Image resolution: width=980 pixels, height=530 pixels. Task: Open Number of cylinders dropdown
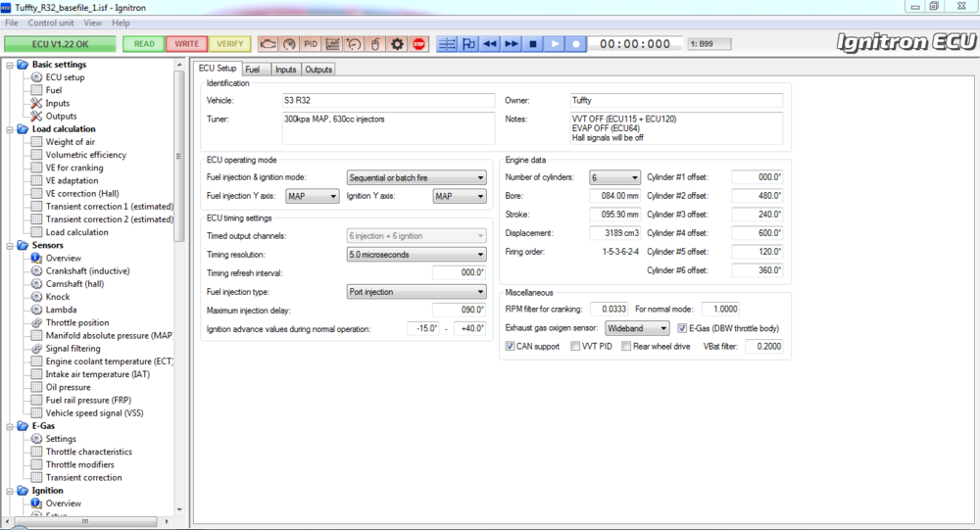[615, 177]
